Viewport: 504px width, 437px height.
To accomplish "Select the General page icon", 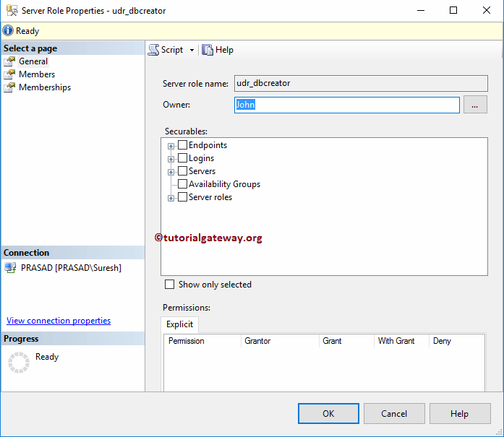I will coord(9,61).
